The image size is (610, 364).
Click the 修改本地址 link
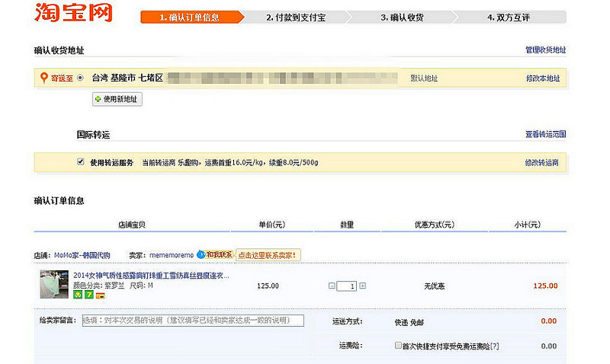(x=542, y=78)
